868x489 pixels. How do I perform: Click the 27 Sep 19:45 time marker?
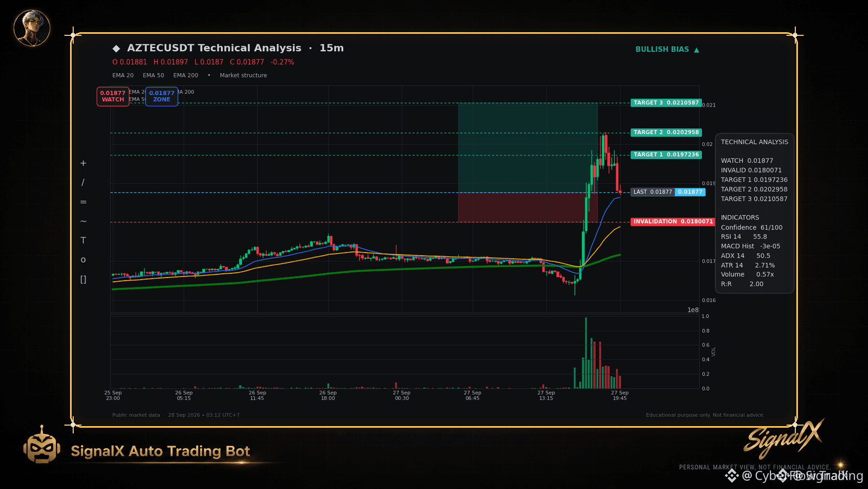pos(619,395)
